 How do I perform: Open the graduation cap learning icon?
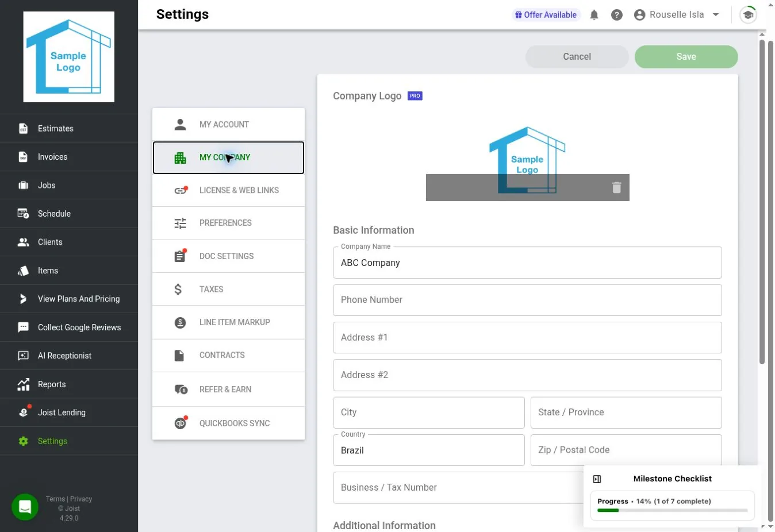(x=748, y=15)
